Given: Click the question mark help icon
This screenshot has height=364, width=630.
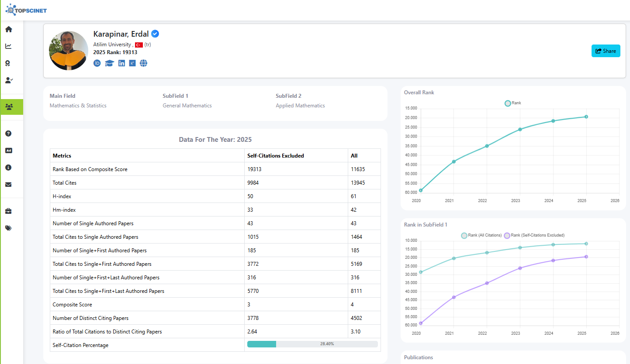Looking at the screenshot, I should (x=8, y=134).
